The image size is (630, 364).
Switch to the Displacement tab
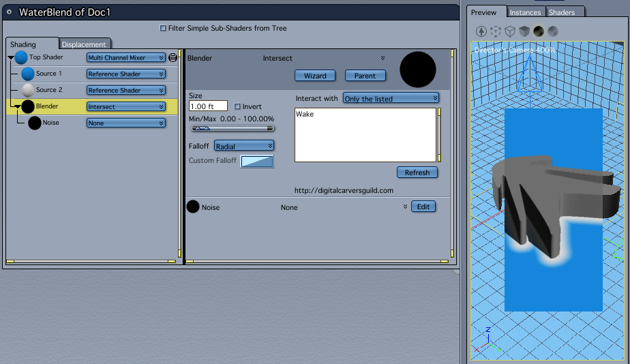click(84, 44)
